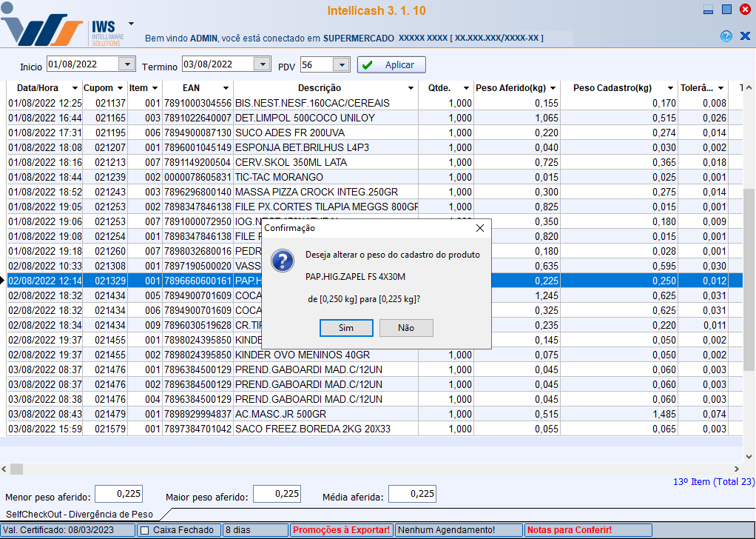The height and width of the screenshot is (539, 756).
Task: Click the Notas para Conferir status alert
Action: [x=568, y=530]
